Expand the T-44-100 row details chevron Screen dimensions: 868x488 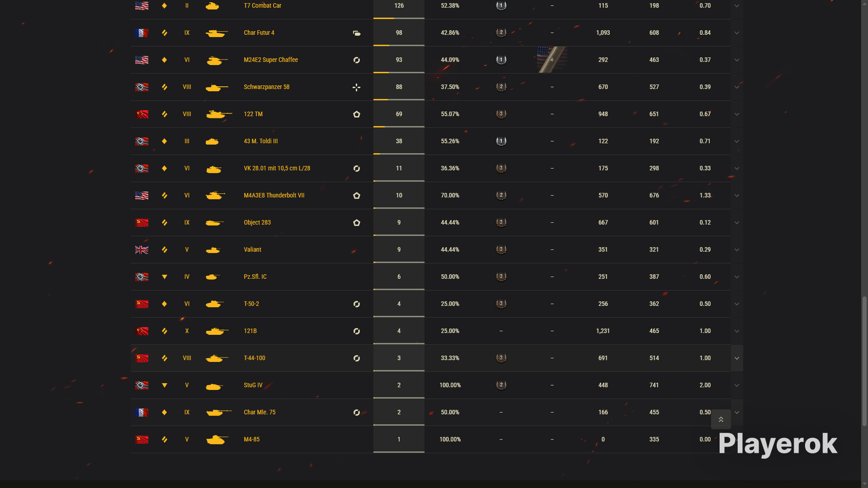(x=737, y=358)
